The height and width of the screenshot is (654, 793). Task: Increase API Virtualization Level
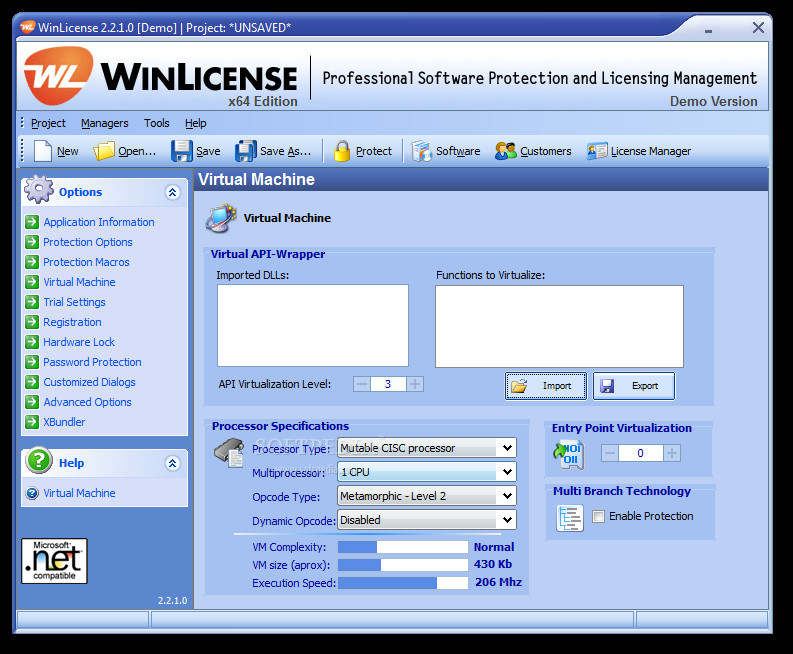[x=415, y=384]
